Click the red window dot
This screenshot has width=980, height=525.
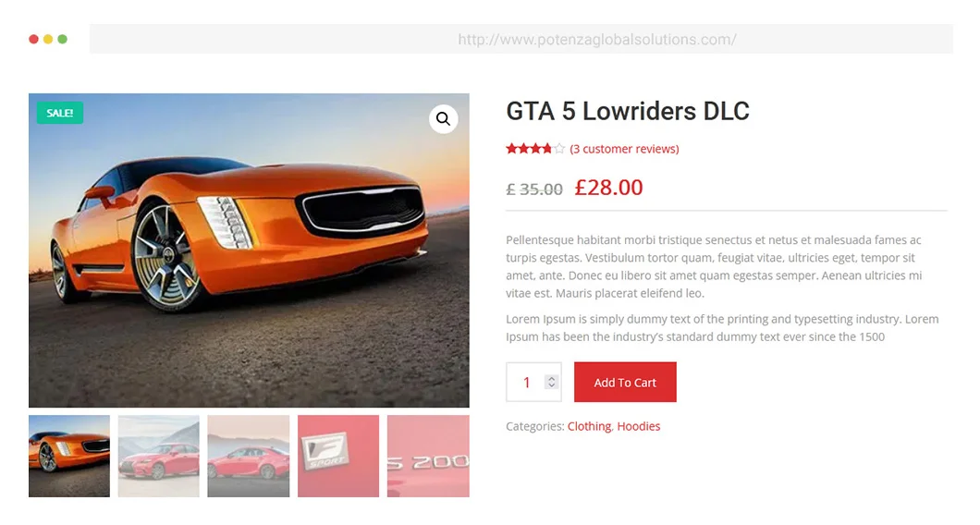[x=34, y=40]
